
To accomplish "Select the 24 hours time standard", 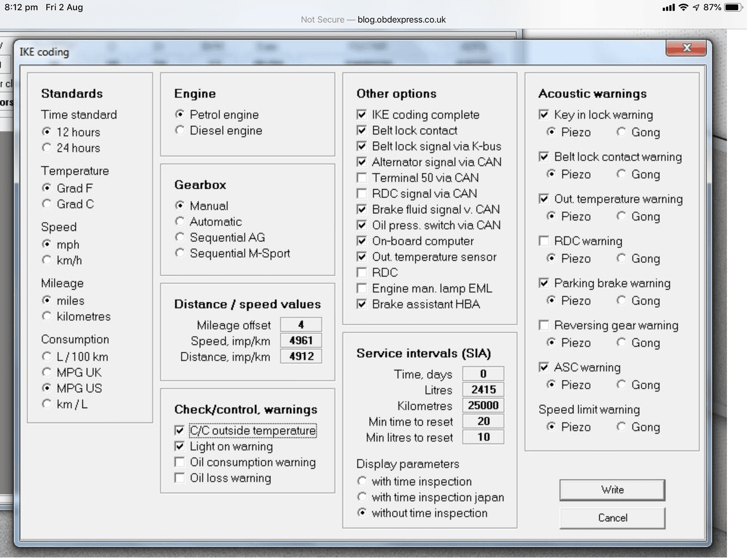I will tap(47, 148).
